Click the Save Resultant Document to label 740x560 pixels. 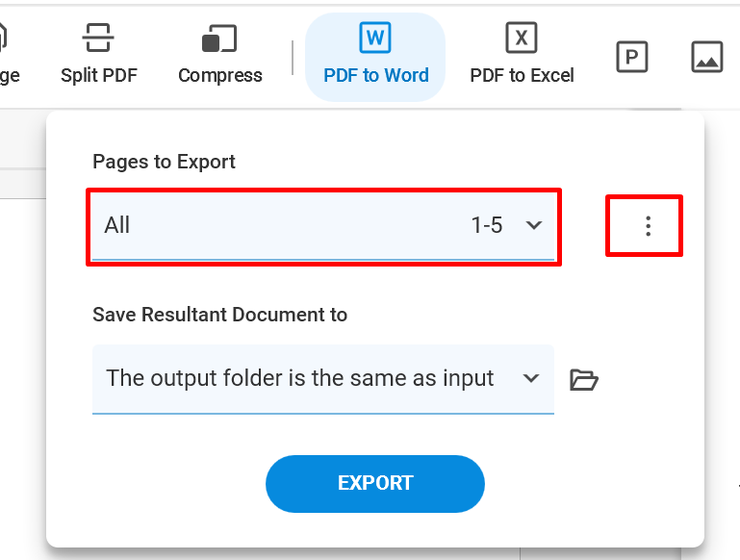(x=220, y=315)
